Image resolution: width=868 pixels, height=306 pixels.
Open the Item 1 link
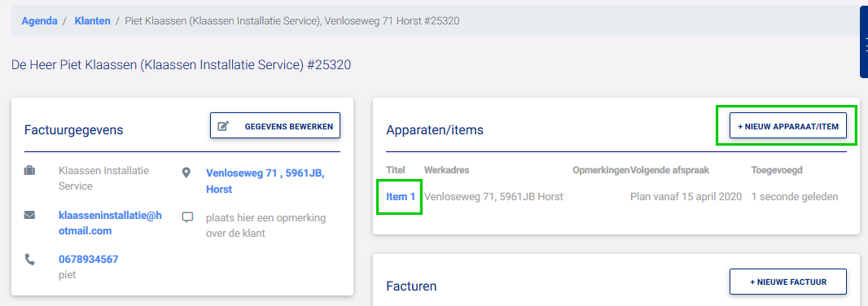[401, 196]
